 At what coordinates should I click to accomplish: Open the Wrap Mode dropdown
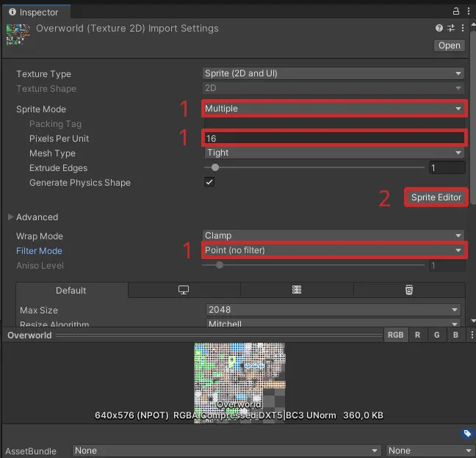tap(333, 236)
